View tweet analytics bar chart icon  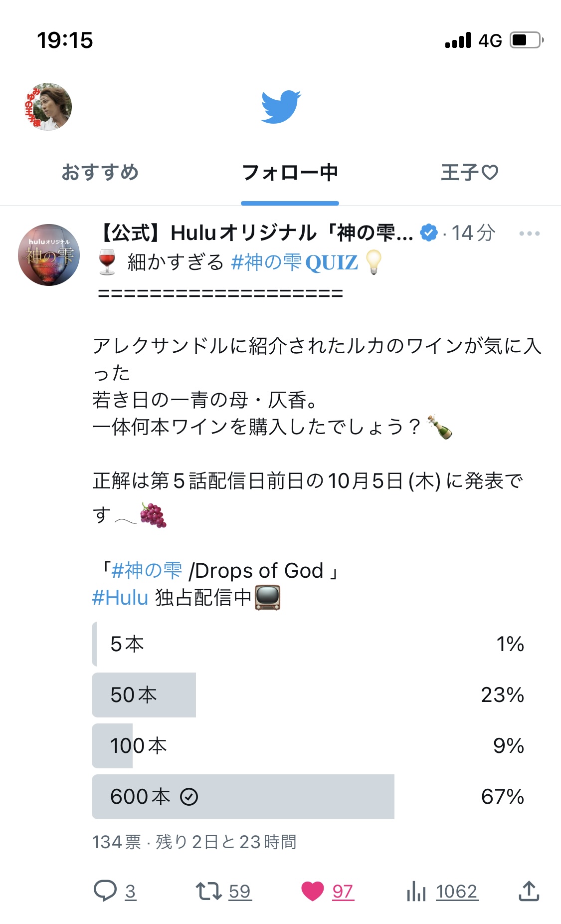pos(416,891)
